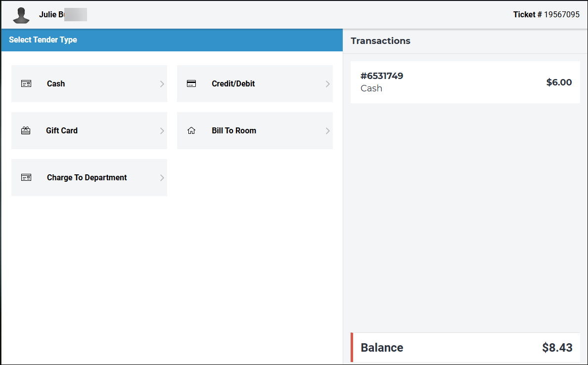Image resolution: width=588 pixels, height=365 pixels.
Task: Choose the Credit/Debit tender type label
Action: click(x=233, y=83)
